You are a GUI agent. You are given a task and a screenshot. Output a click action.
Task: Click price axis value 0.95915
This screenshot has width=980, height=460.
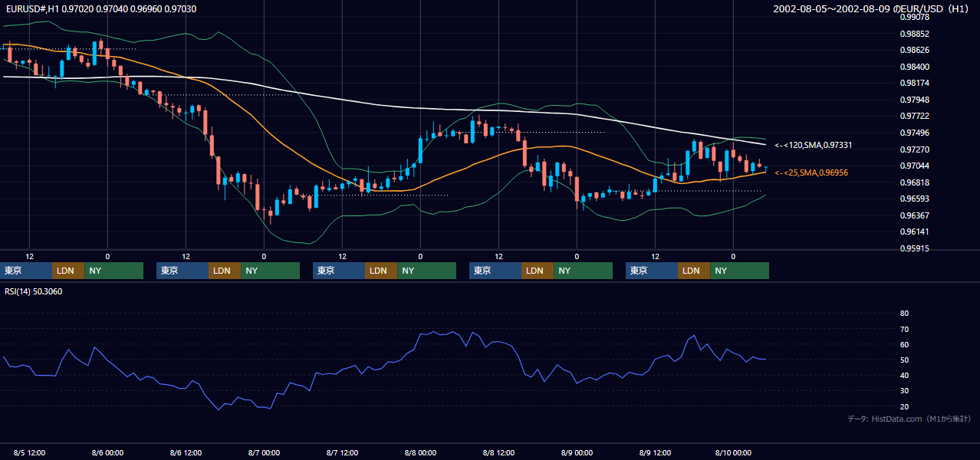[915, 248]
